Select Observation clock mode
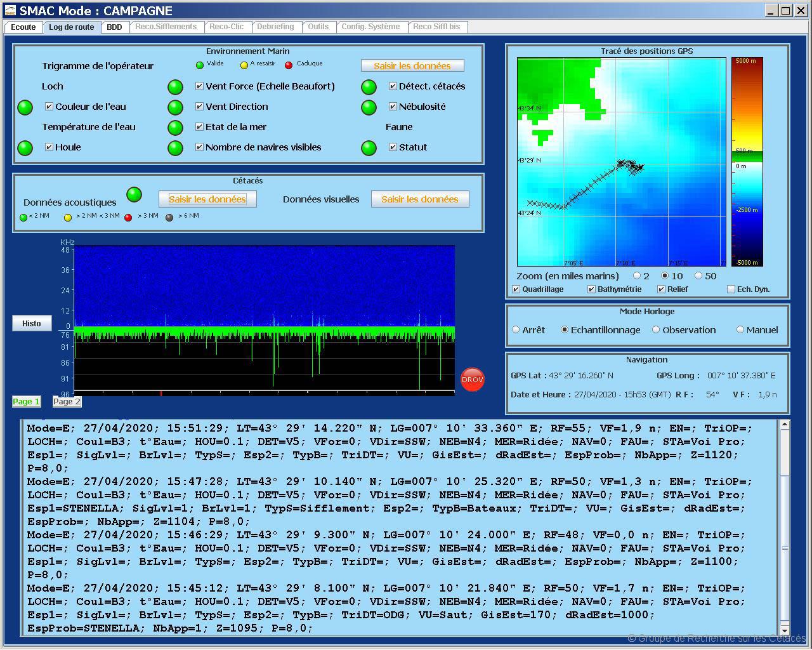The width and height of the screenshot is (812, 650). pos(657,330)
